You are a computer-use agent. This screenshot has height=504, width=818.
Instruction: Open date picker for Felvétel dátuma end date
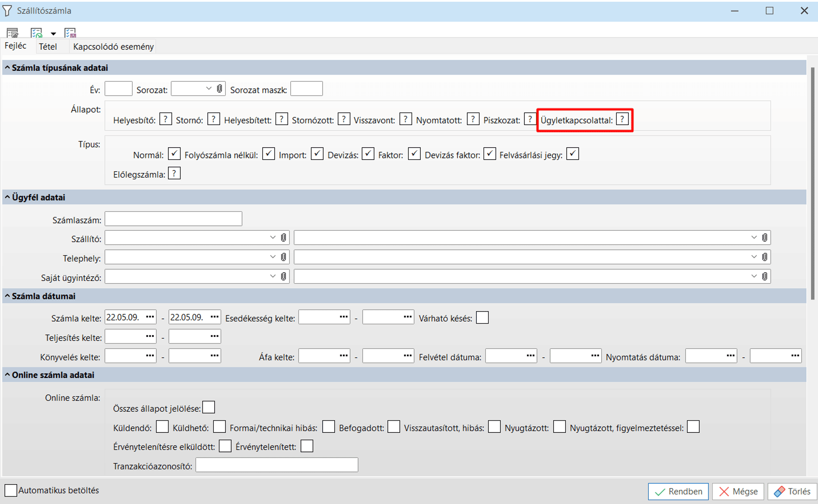[595, 356]
